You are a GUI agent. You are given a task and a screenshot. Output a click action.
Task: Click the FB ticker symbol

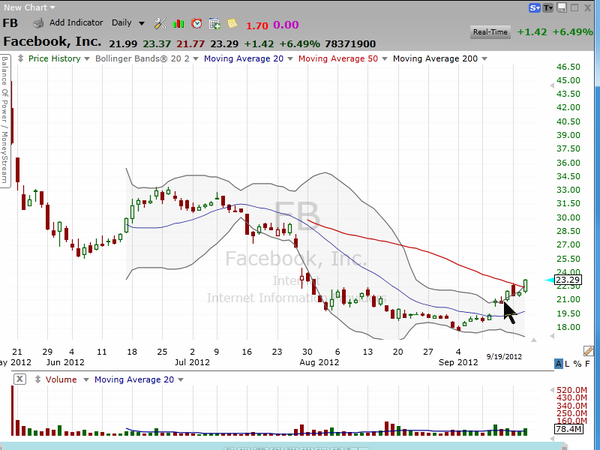[x=10, y=23]
